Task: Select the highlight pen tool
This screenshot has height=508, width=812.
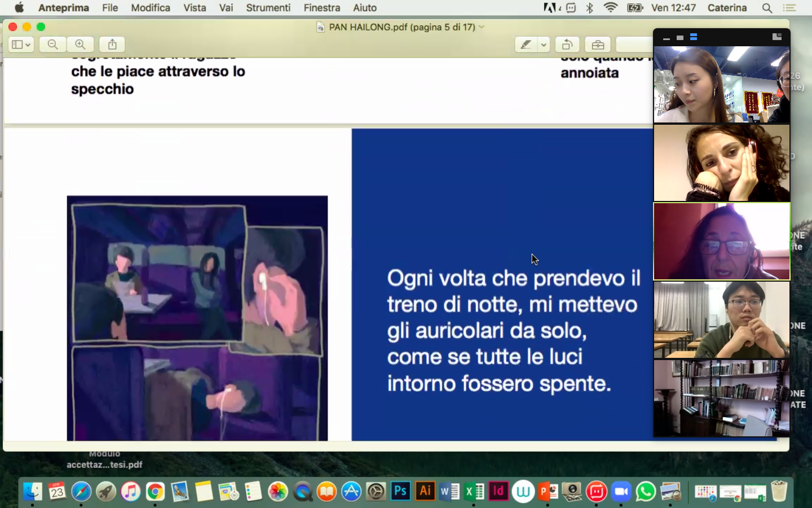Action: (526, 45)
